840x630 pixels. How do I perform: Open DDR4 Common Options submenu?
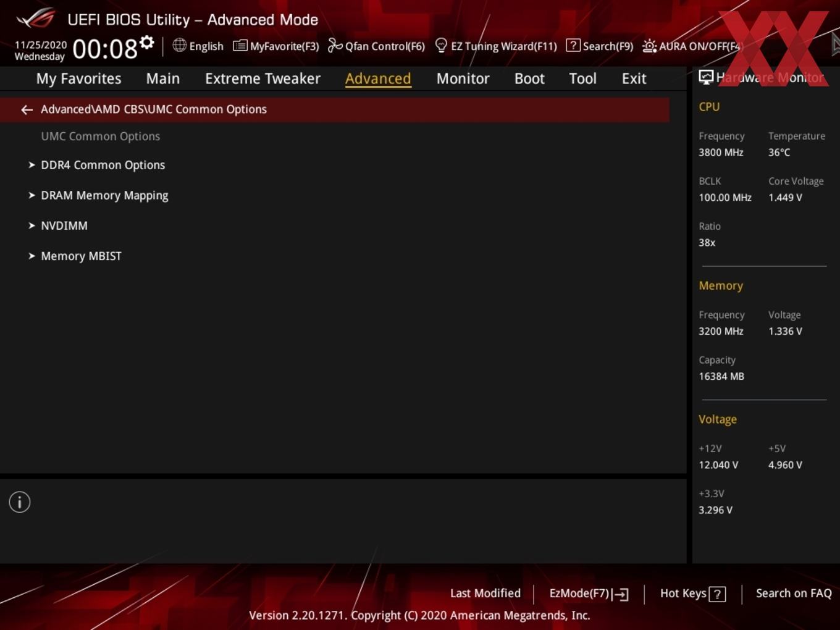pos(103,165)
